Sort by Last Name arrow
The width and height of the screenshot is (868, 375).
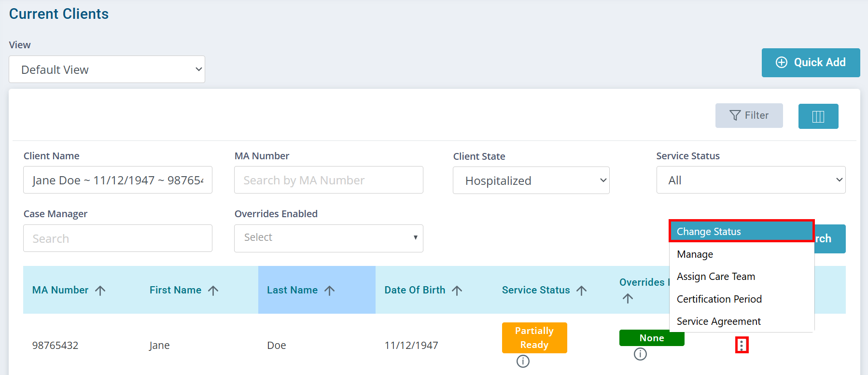pyautogui.click(x=329, y=291)
